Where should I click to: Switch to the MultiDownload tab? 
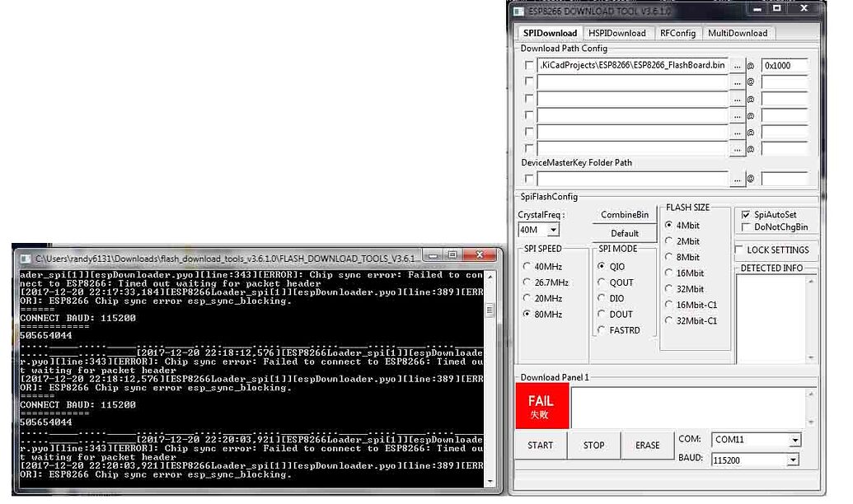pyautogui.click(x=738, y=33)
